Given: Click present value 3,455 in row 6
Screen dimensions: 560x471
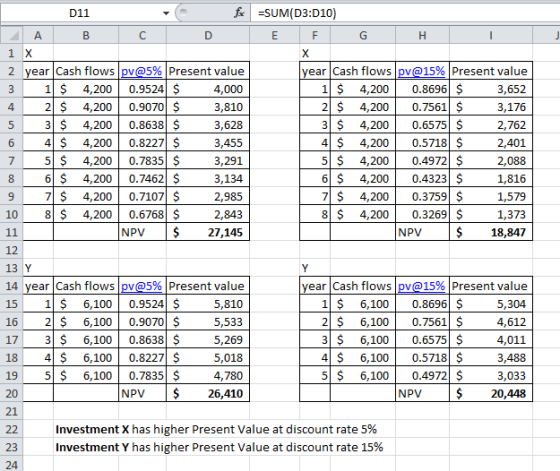Looking at the screenshot, I should pos(208,143).
